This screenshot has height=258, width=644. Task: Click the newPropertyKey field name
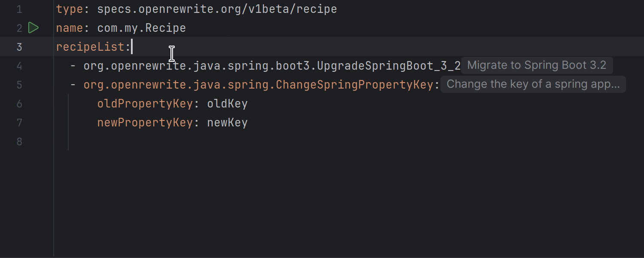click(x=145, y=122)
